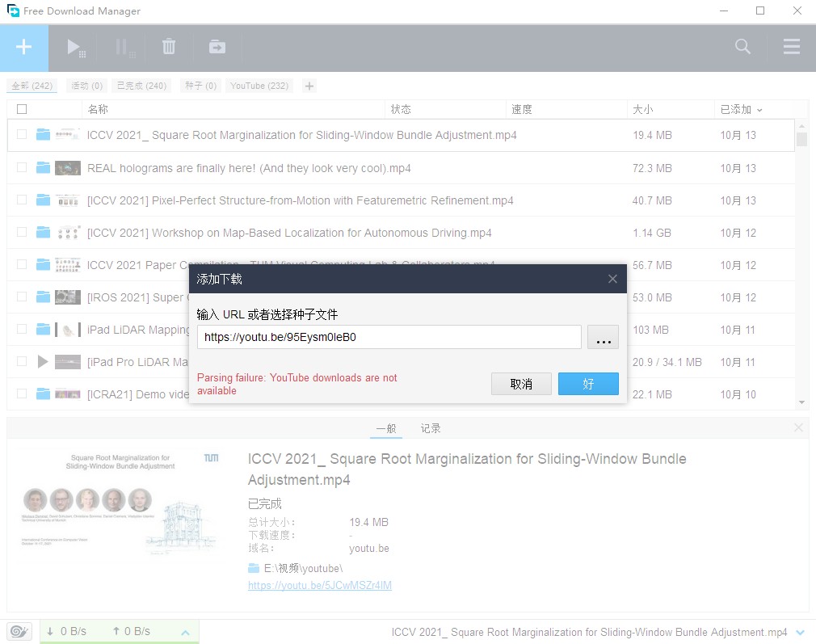Switch to the YouTube (232) filter tab
816x644 pixels.
pyautogui.click(x=259, y=86)
